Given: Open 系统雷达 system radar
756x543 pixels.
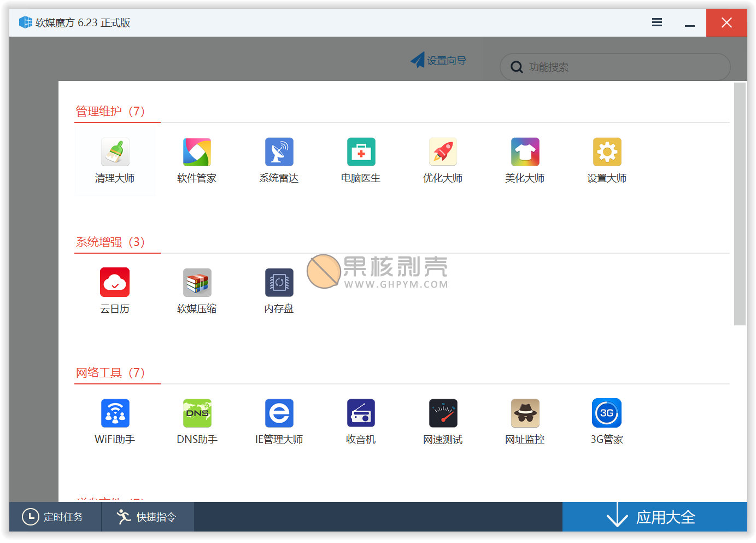Looking at the screenshot, I should click(279, 161).
